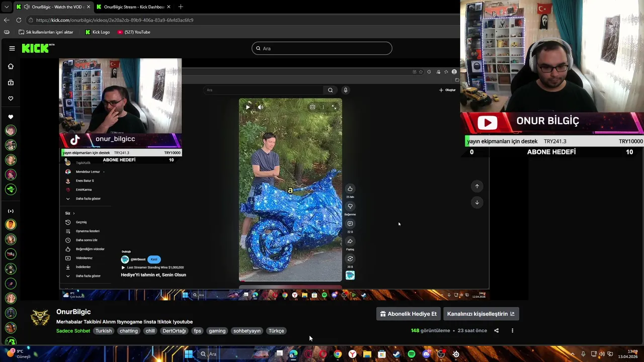The width and height of the screenshot is (644, 362).
Task: Click the OnurBilgic channel avatar
Action: [40, 318]
